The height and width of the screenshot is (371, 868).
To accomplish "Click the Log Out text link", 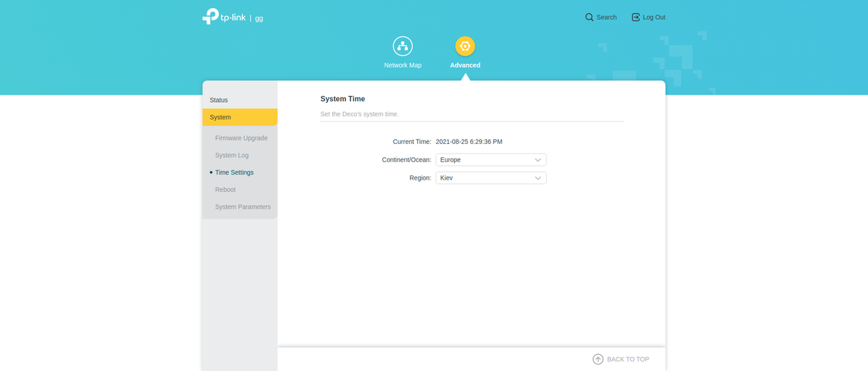I will point(654,17).
